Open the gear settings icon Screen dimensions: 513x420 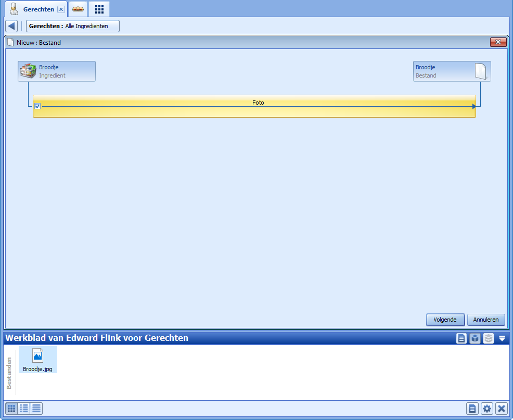tap(487, 409)
